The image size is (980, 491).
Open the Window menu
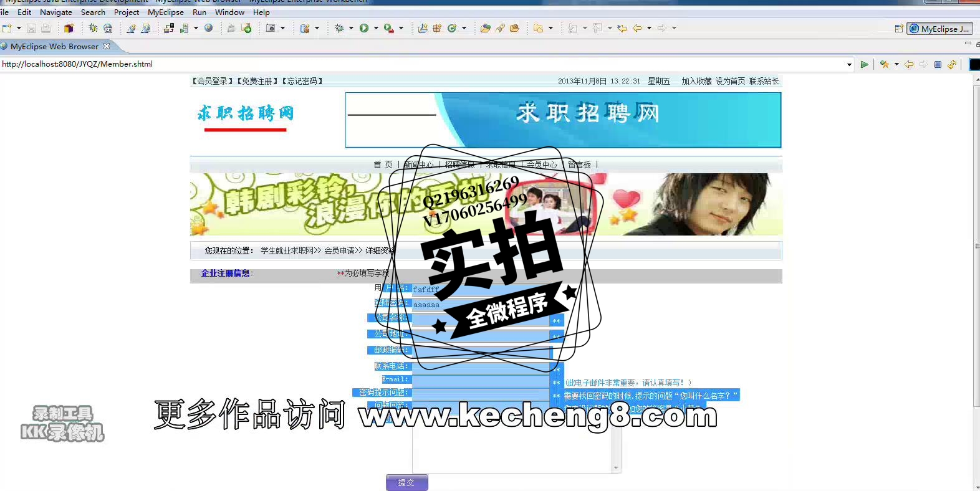230,12
